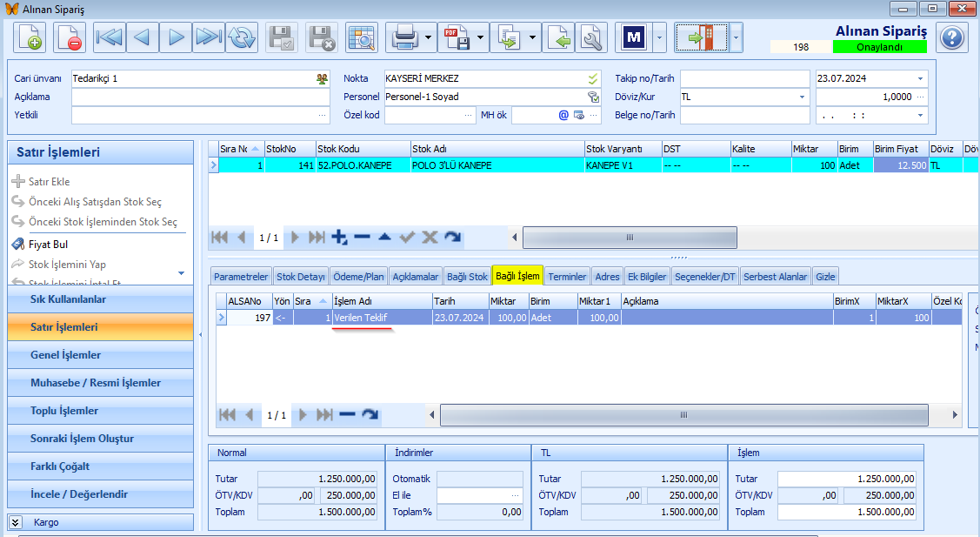
Task: Jump to first record toolbar arrow
Action: pos(110,37)
